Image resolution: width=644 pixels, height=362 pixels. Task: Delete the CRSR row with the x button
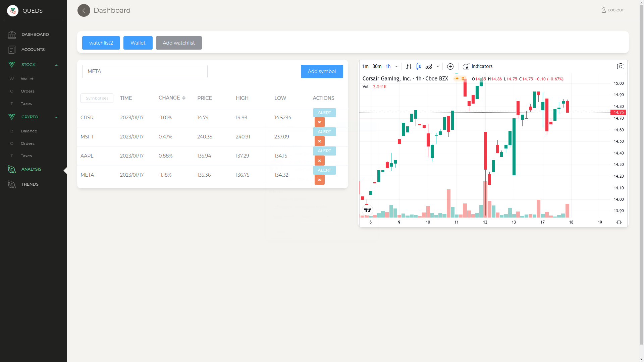[x=319, y=122]
